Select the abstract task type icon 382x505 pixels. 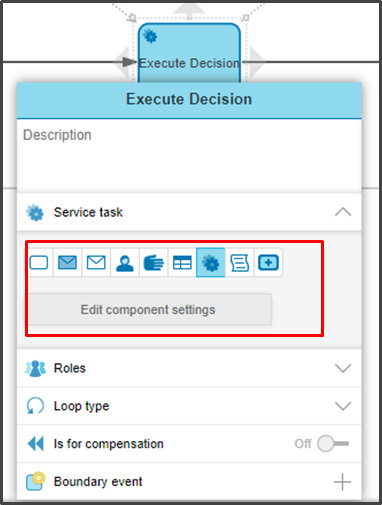tap(39, 262)
